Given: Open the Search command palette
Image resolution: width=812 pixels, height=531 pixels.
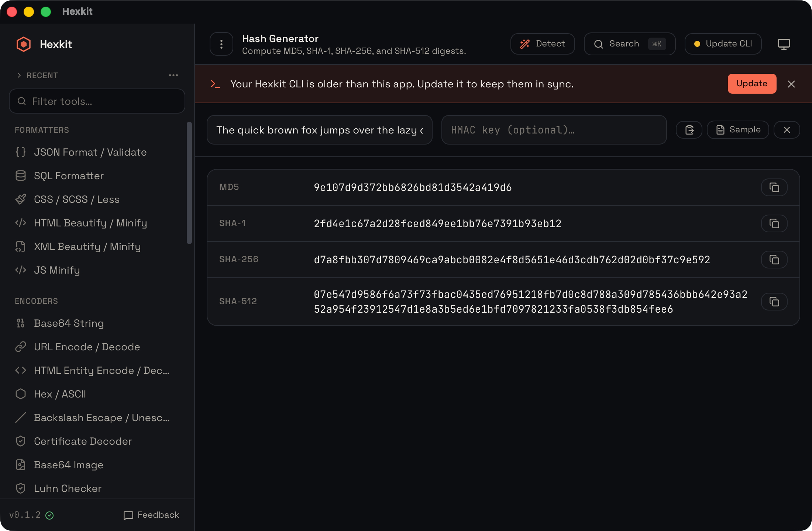Looking at the screenshot, I should click(x=630, y=44).
